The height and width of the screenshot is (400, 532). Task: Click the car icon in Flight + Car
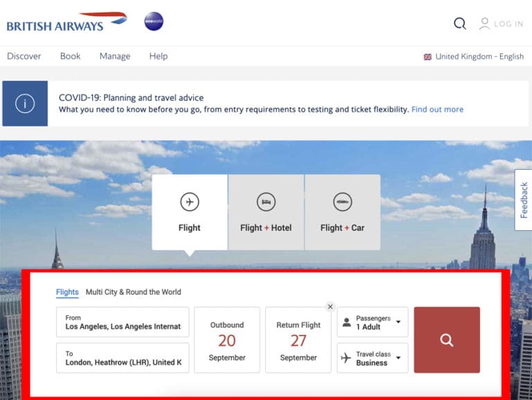(342, 202)
